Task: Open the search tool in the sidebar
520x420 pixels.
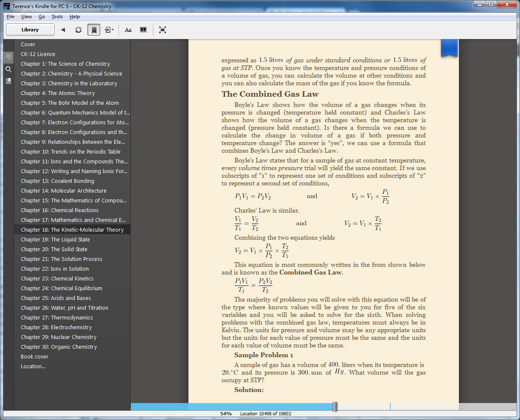Action: [8, 69]
